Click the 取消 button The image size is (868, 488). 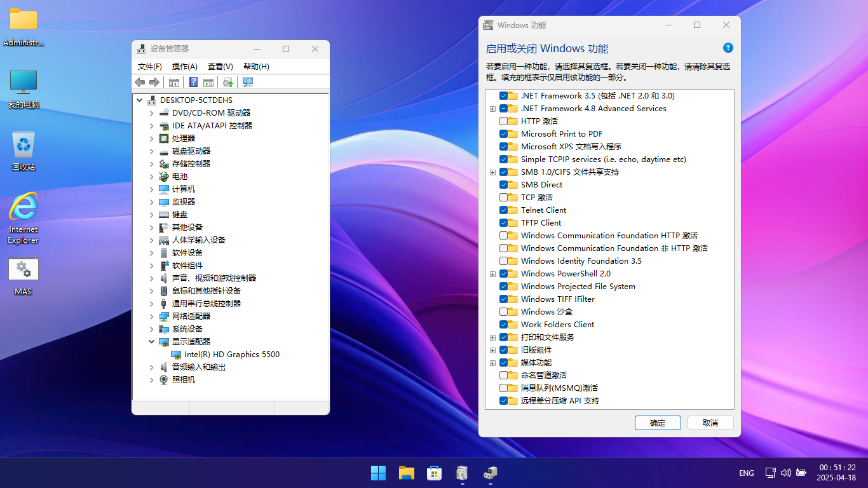click(710, 423)
